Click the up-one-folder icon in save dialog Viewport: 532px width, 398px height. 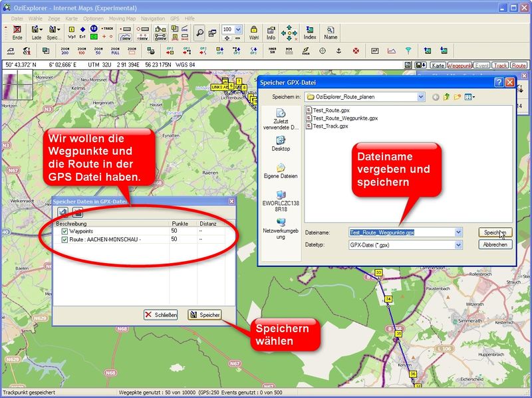pyautogui.click(x=447, y=97)
